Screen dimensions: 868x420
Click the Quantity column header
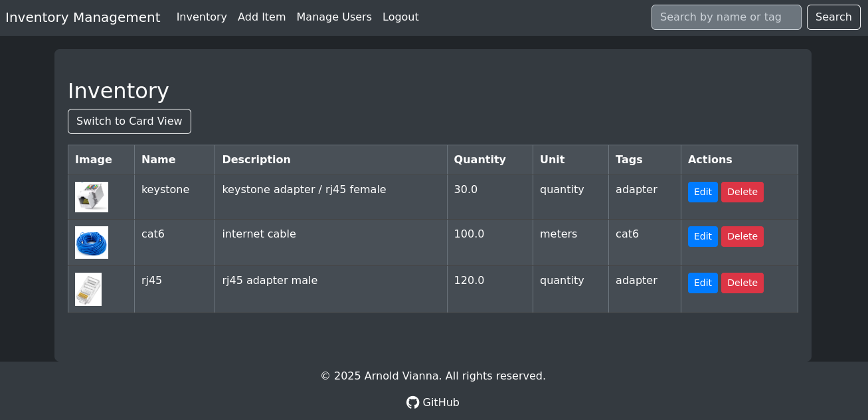[x=479, y=159]
